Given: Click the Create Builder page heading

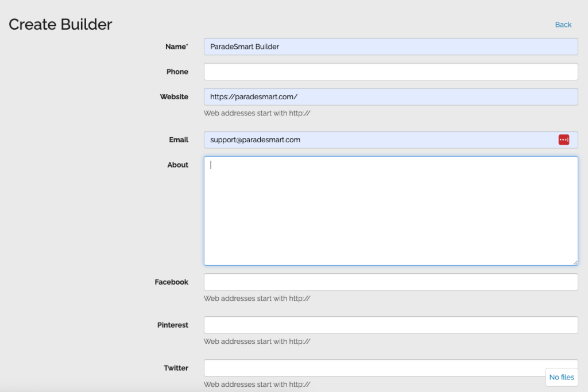Looking at the screenshot, I should coord(59,24).
